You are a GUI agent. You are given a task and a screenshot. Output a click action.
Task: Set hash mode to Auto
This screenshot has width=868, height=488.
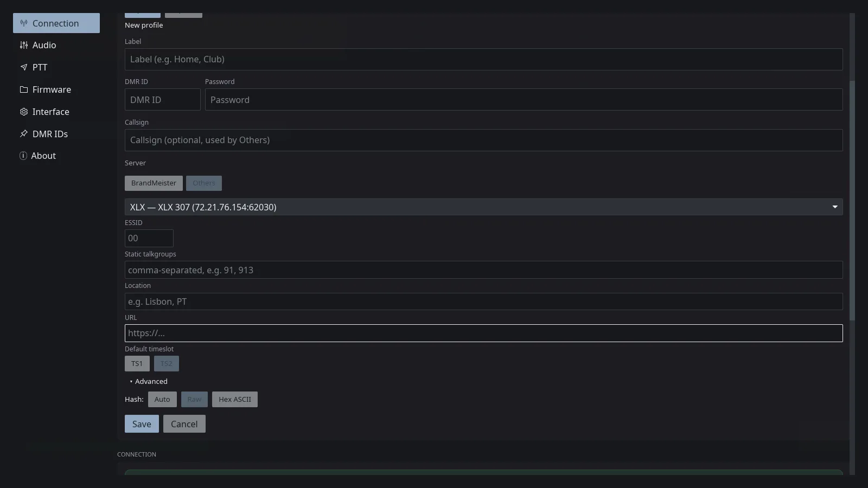point(162,400)
